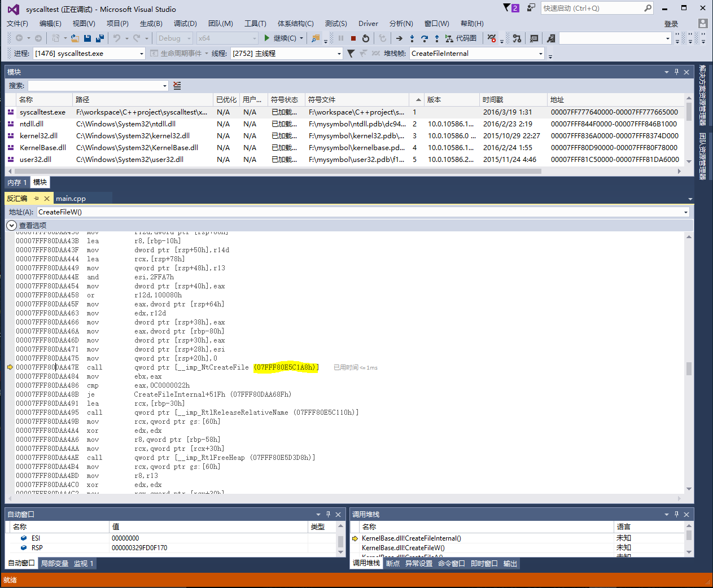Open the Driver menu
713x588 pixels.
[x=368, y=24]
